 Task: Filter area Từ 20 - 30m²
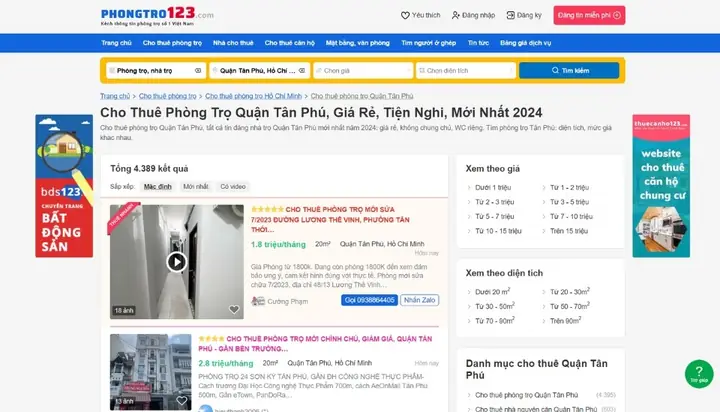click(570, 292)
